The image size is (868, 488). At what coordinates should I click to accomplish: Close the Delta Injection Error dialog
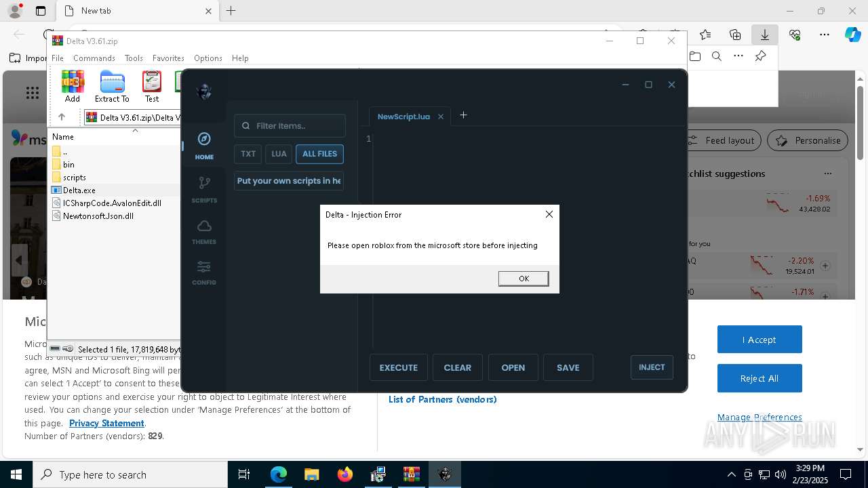point(549,214)
